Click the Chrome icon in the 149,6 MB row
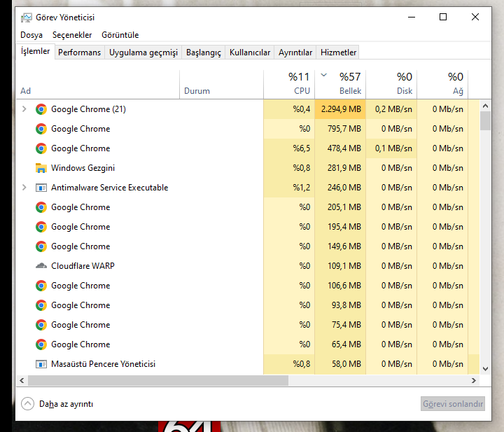This screenshot has width=504, height=432. (41, 246)
